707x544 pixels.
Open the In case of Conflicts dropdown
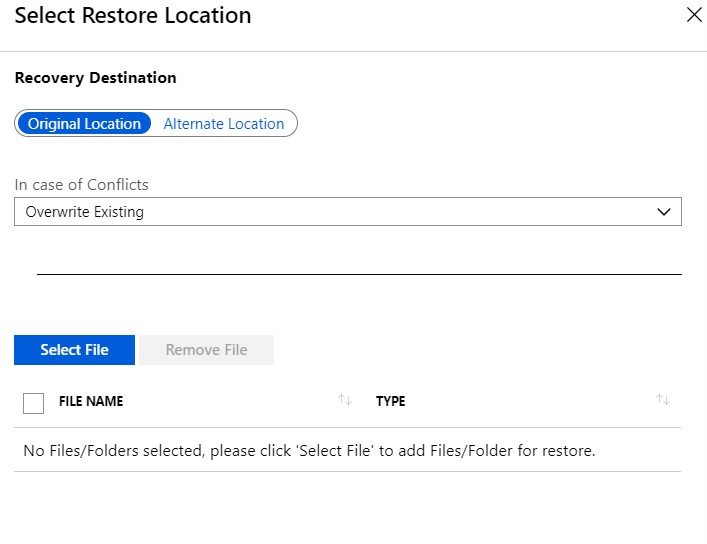[x=348, y=211]
